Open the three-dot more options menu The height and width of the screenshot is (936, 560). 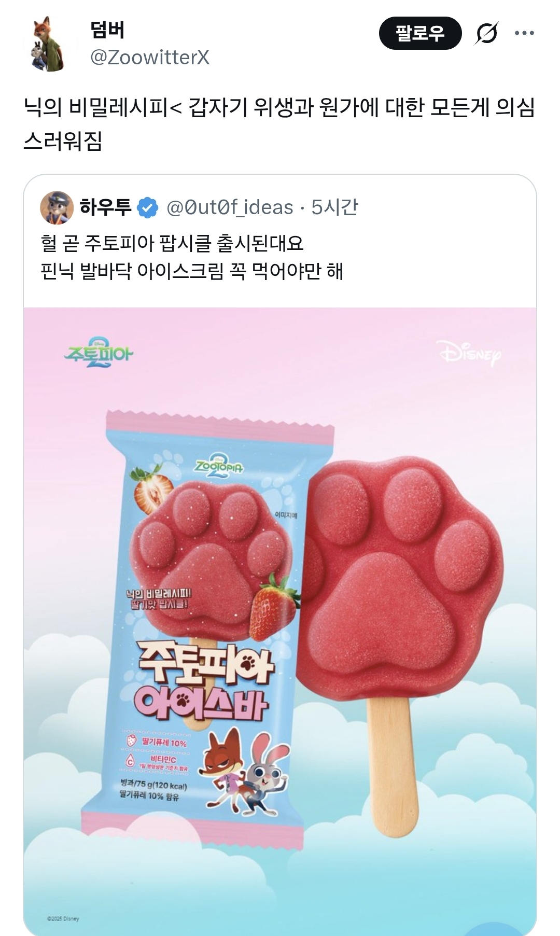524,33
